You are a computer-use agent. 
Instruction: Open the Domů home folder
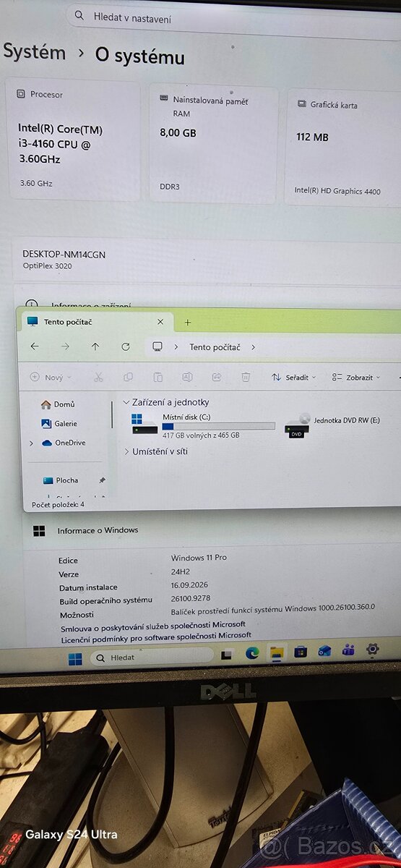pyautogui.click(x=58, y=404)
